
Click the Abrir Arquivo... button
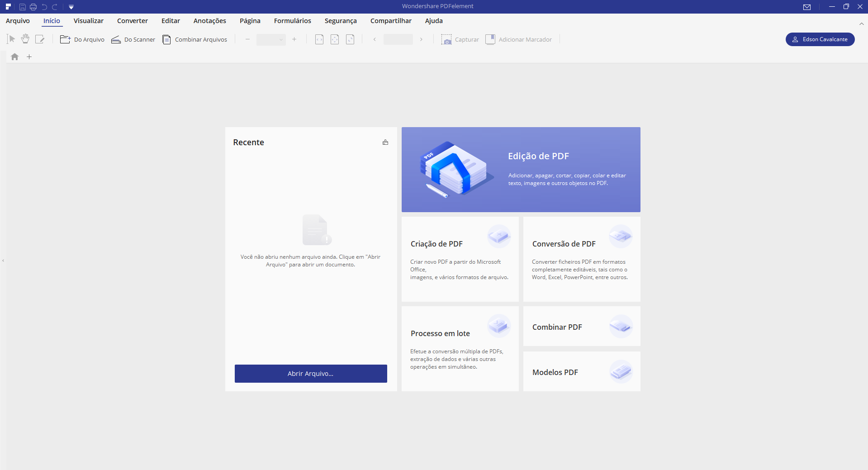coord(311,374)
